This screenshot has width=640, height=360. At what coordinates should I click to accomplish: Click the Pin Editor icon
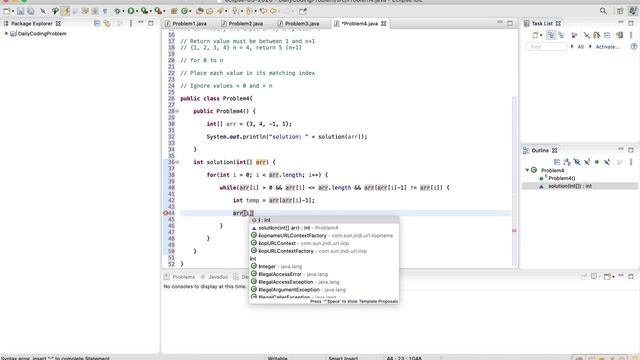pyautogui.click(x=303, y=11)
